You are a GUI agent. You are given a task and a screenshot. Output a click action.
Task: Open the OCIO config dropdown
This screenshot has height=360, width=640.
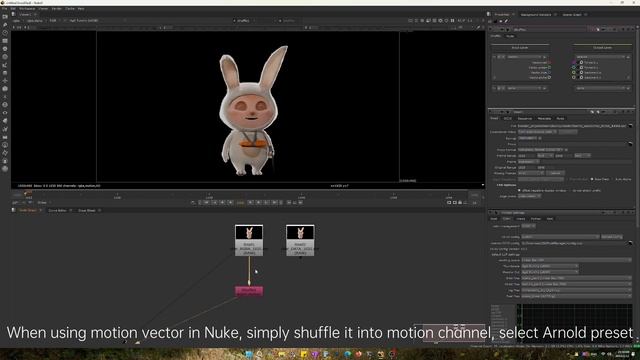tap(560, 237)
